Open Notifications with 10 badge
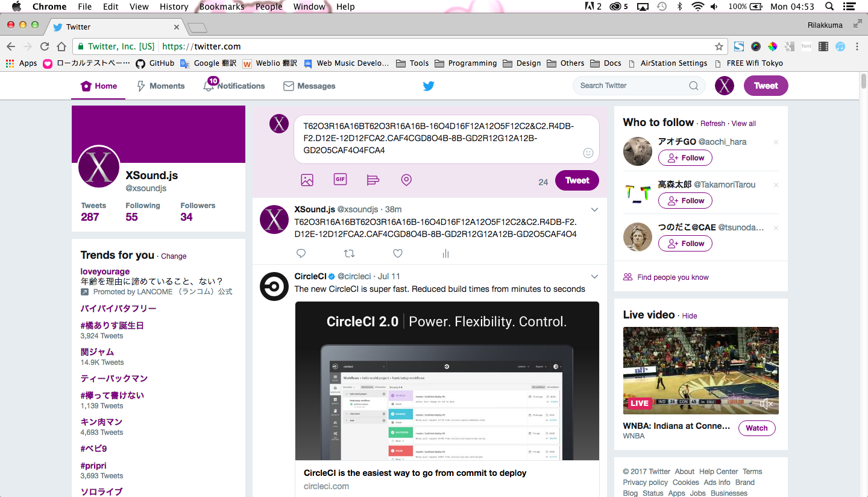The width and height of the screenshot is (868, 497). (x=234, y=86)
